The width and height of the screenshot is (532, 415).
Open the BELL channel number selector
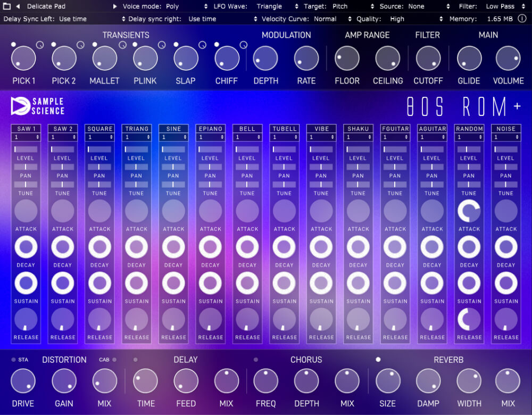point(247,137)
